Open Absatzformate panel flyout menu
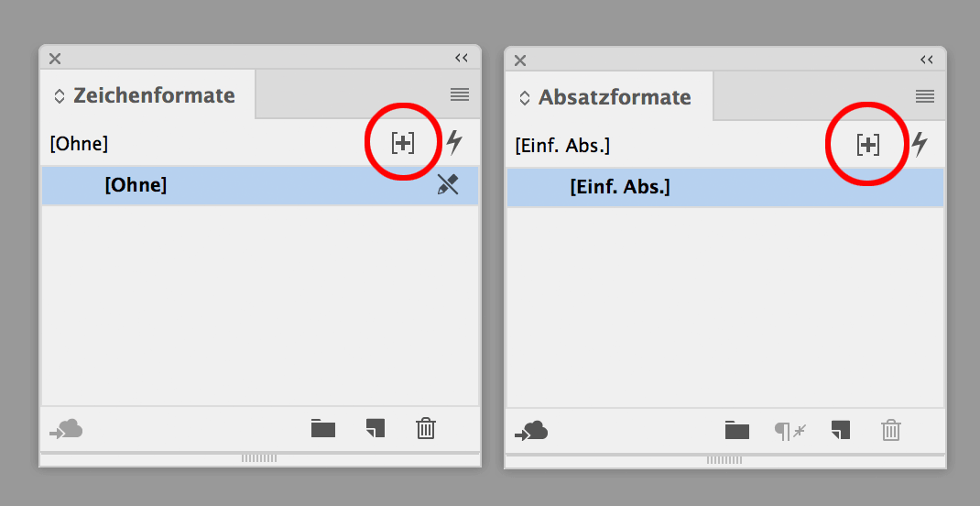 click(x=925, y=96)
